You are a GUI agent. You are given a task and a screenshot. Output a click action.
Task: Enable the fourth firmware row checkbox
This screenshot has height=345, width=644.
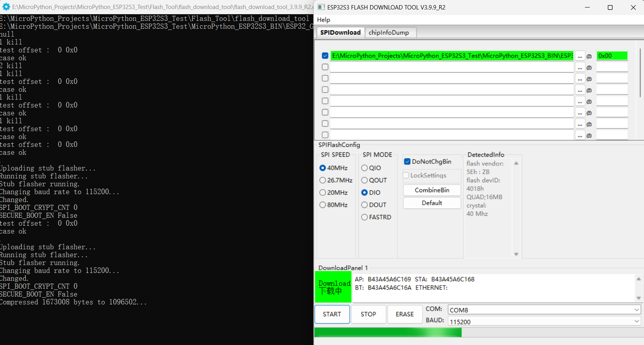coord(325,90)
